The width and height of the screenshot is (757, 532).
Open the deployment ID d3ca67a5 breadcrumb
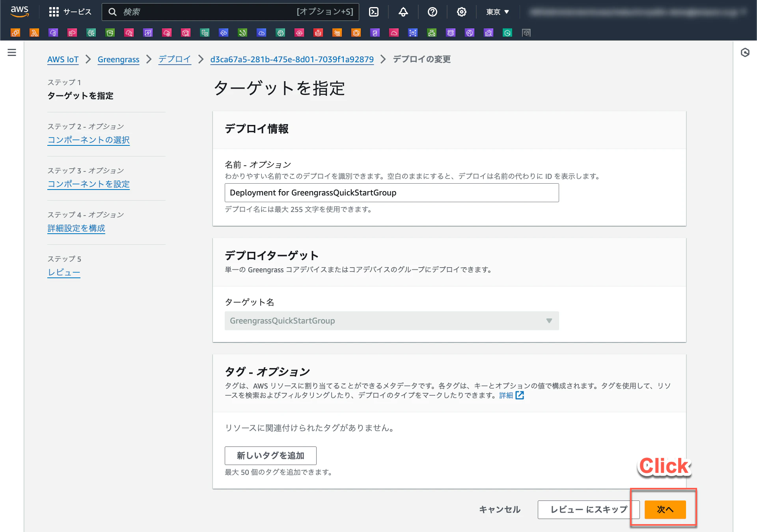tap(292, 60)
